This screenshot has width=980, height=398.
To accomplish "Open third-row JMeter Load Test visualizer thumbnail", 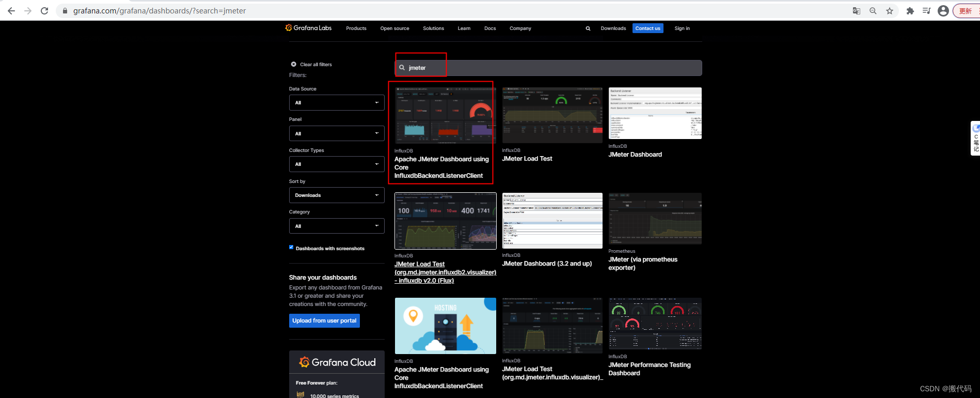I will pos(552,326).
